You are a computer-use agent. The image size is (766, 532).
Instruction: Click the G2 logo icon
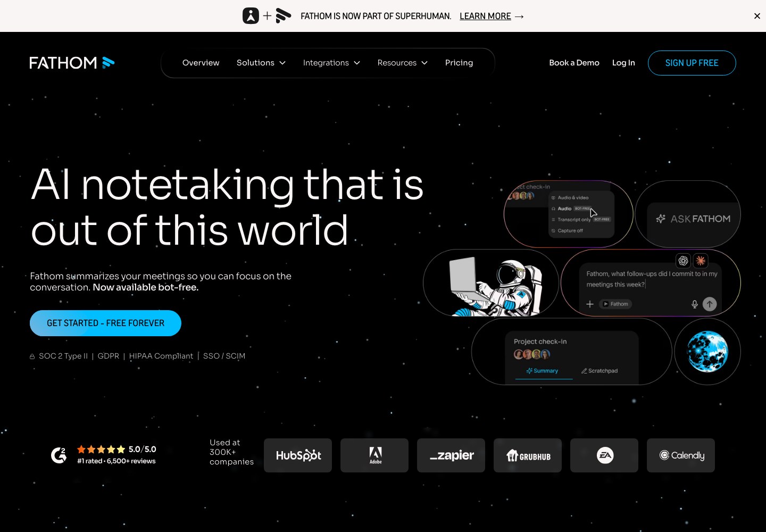click(59, 455)
